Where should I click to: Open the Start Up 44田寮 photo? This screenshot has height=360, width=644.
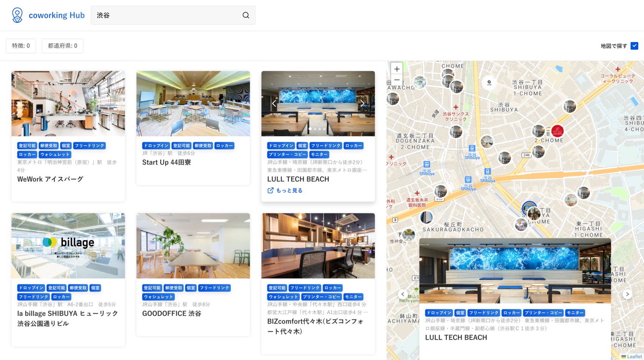pyautogui.click(x=193, y=104)
